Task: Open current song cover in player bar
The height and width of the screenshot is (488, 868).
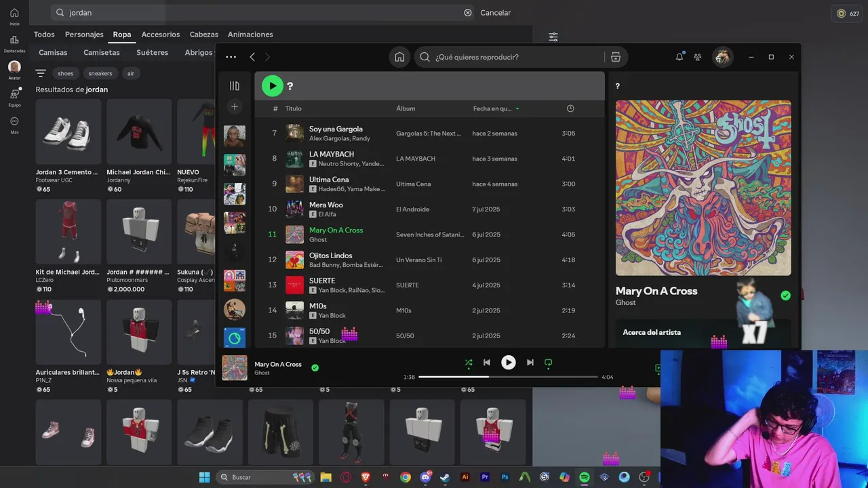Action: 235,368
